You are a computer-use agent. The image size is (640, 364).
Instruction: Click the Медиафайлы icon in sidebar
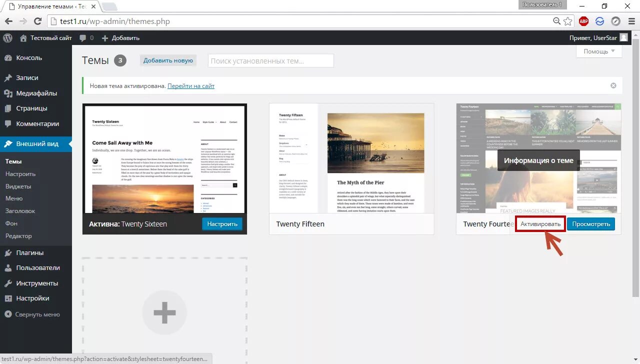[8, 93]
